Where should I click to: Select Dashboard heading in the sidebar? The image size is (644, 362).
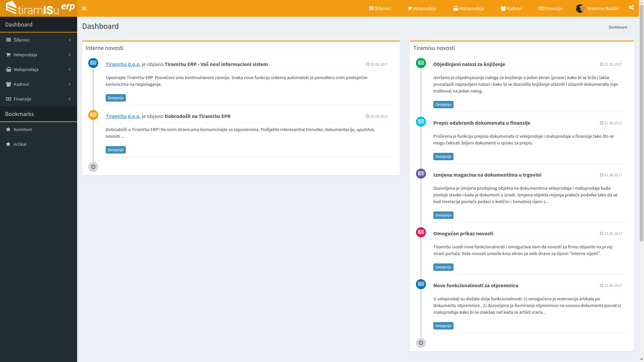[19, 24]
